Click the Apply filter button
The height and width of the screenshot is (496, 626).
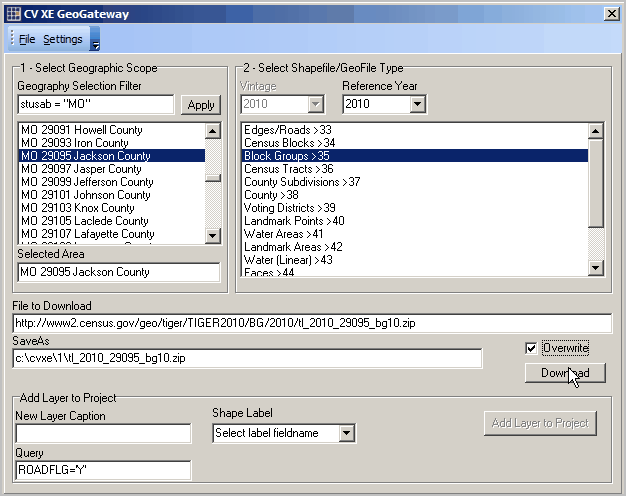tap(201, 105)
